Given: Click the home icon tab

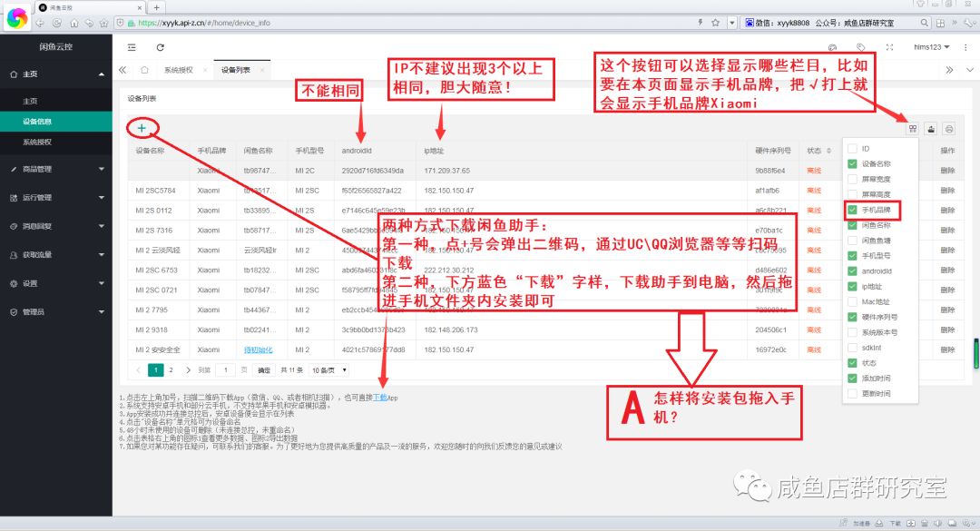Looking at the screenshot, I should [144, 70].
